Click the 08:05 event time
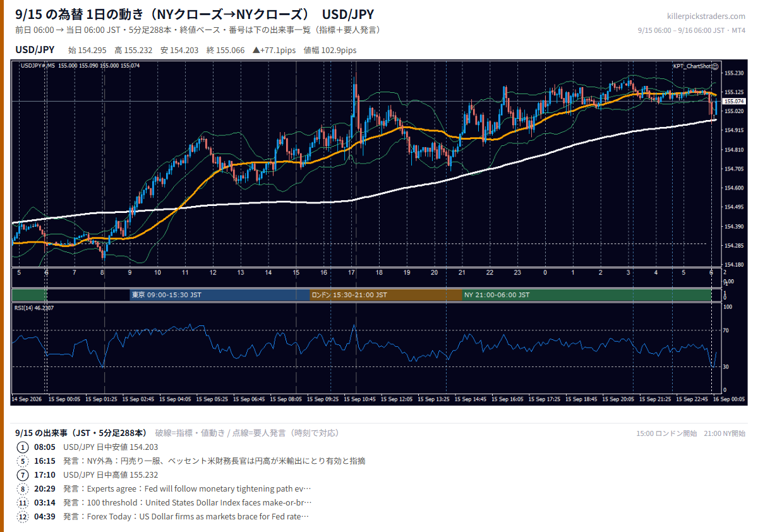Screen dimensions: 758x532 coord(45,447)
